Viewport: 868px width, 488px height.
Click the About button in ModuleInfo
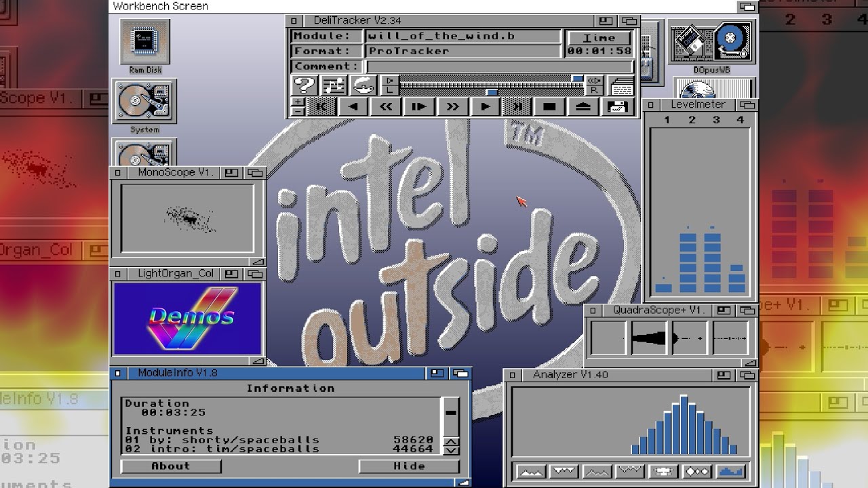click(x=171, y=466)
